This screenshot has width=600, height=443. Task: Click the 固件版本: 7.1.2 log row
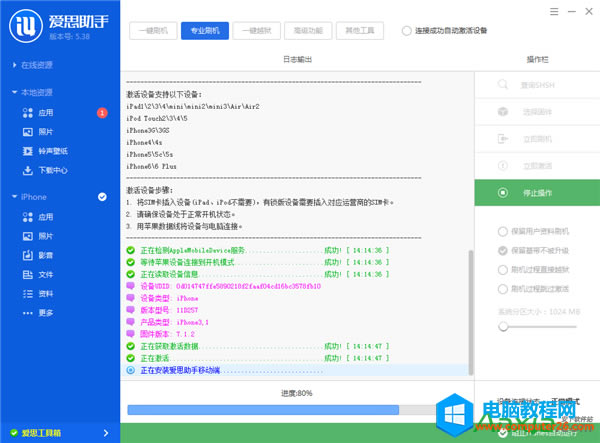pyautogui.click(x=161, y=334)
